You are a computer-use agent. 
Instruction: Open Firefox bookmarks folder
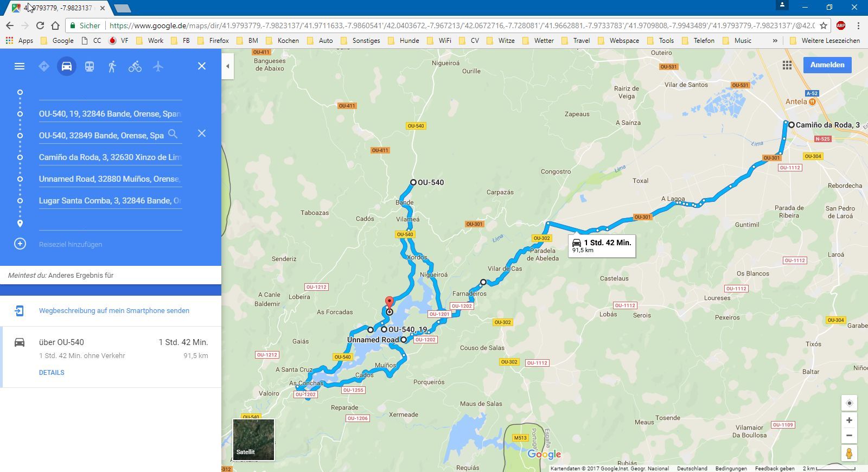[213, 41]
